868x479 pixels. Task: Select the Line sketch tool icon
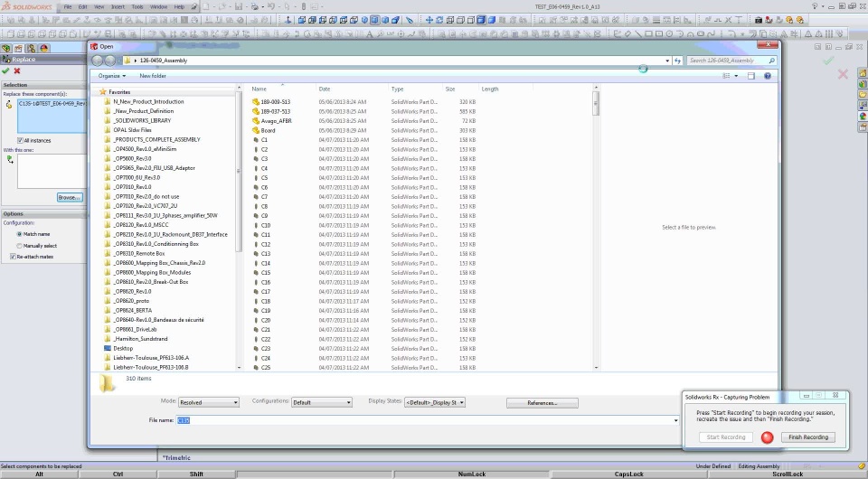[638, 33]
